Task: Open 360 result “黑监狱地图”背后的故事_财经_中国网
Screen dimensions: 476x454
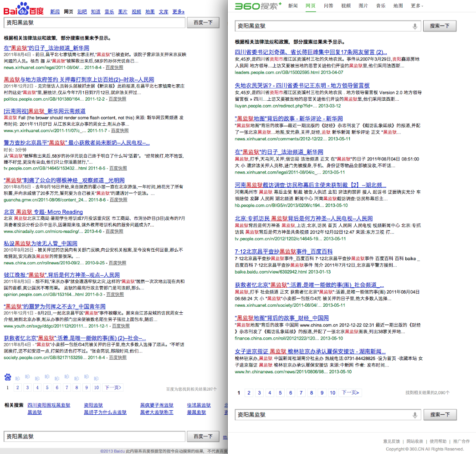Action: pos(282,318)
